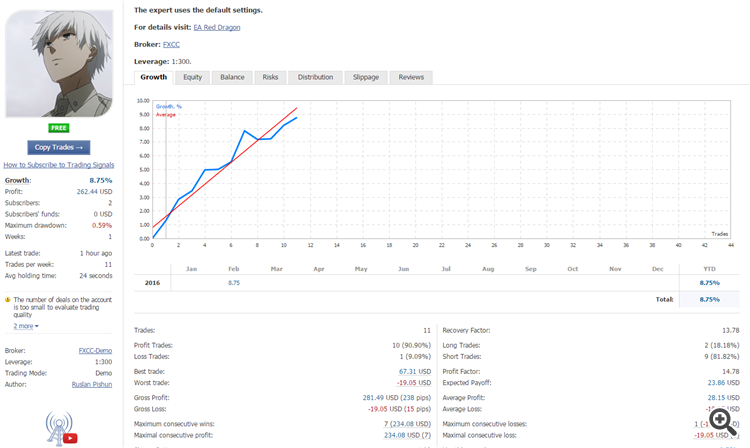This screenshot has width=750, height=448.
Task: Click the trading quality warning icon
Action: coord(7,299)
